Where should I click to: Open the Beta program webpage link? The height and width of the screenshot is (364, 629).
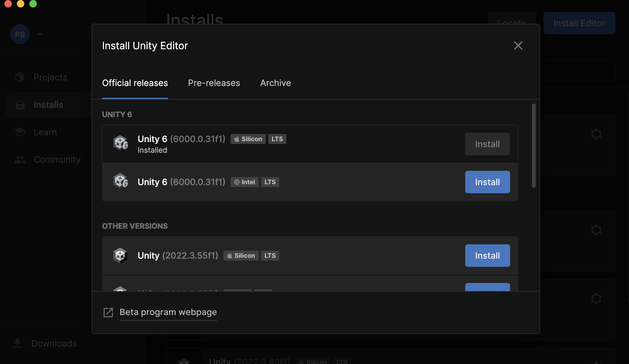[168, 312]
